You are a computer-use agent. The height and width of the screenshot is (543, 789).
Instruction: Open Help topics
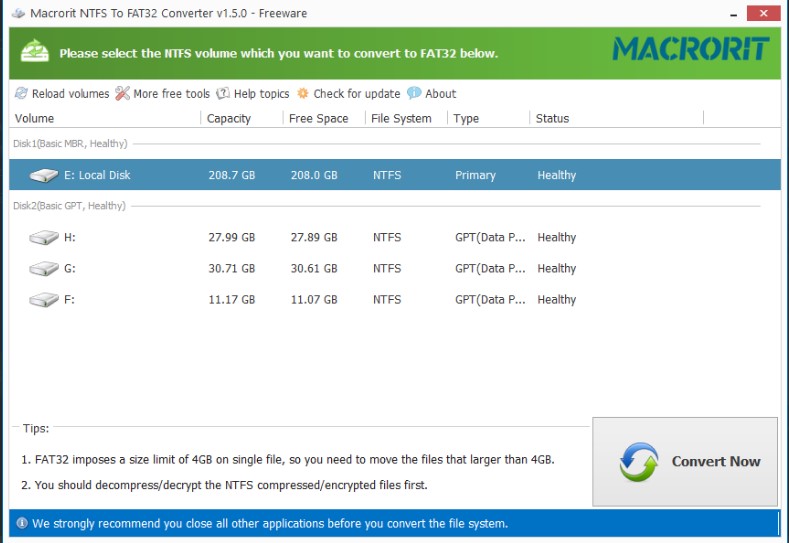pyautogui.click(x=262, y=94)
